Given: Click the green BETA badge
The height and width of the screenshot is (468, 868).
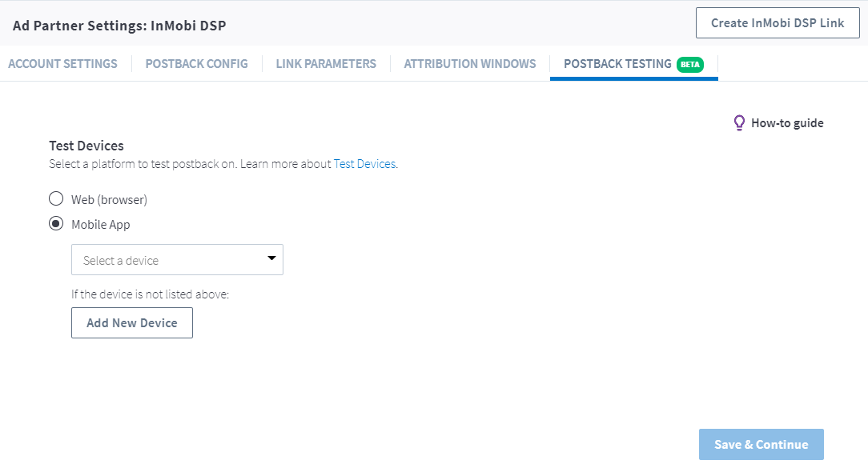Looking at the screenshot, I should tap(689, 64).
